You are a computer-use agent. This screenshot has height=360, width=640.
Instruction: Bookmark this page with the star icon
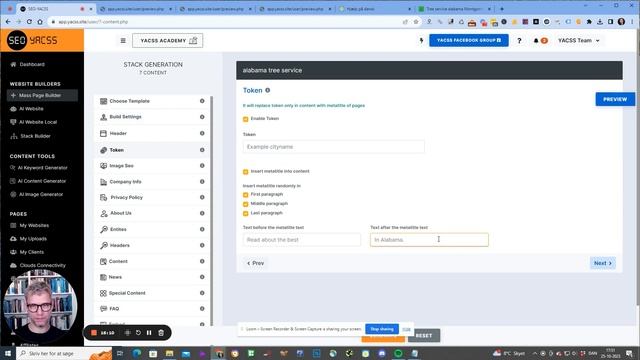tap(416, 22)
